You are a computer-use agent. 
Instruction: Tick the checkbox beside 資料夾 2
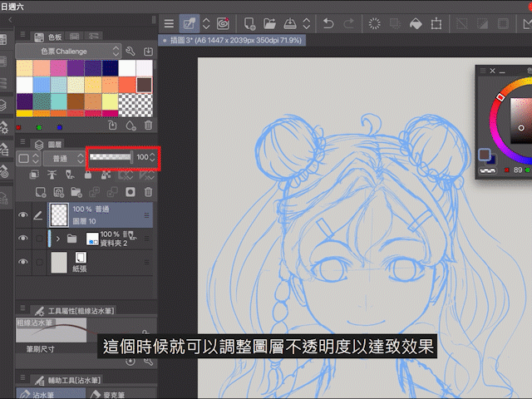coord(39,239)
